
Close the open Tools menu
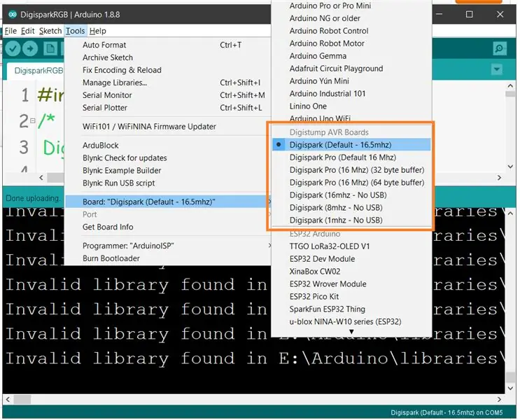tap(76, 31)
